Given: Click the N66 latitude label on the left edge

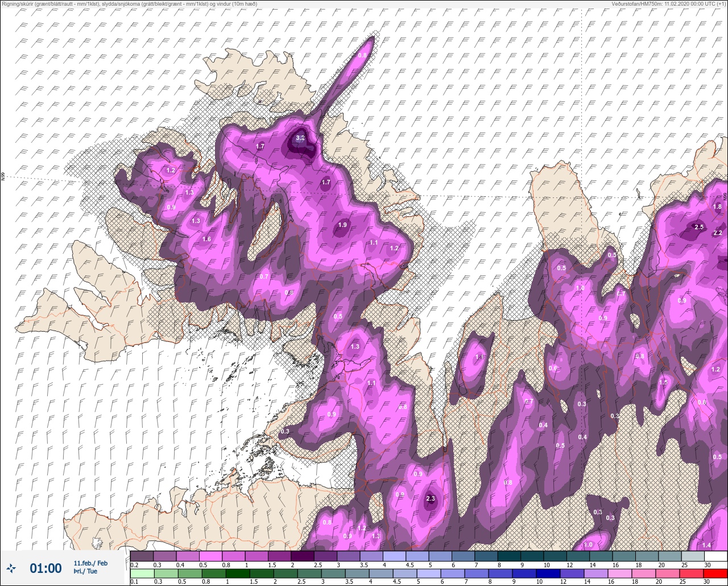Looking at the screenshot, I should pos(3,177).
